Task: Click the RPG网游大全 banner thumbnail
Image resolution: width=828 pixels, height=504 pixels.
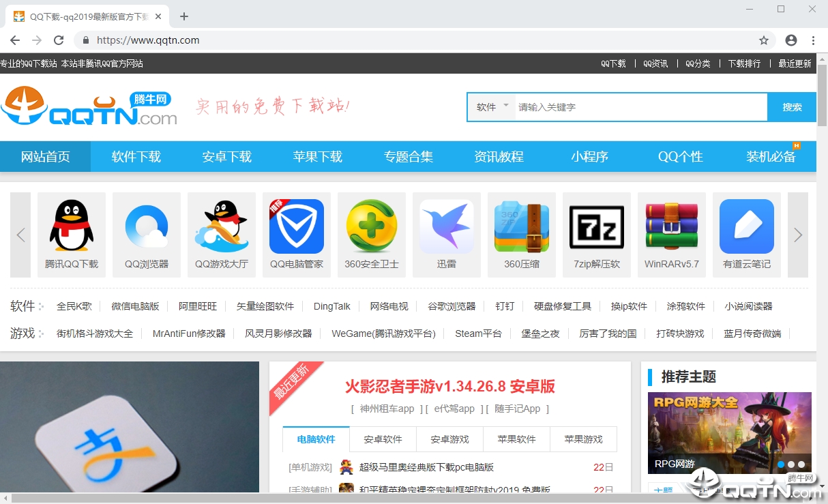Action: pos(730,433)
